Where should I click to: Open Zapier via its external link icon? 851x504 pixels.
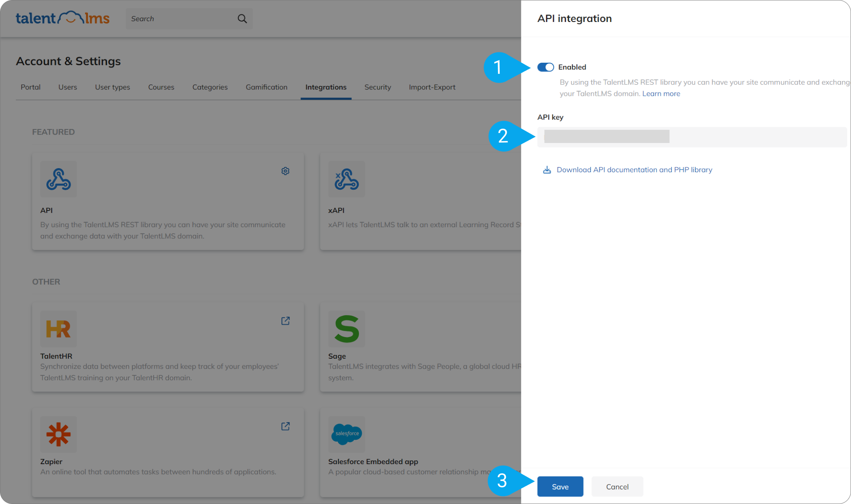point(285,427)
